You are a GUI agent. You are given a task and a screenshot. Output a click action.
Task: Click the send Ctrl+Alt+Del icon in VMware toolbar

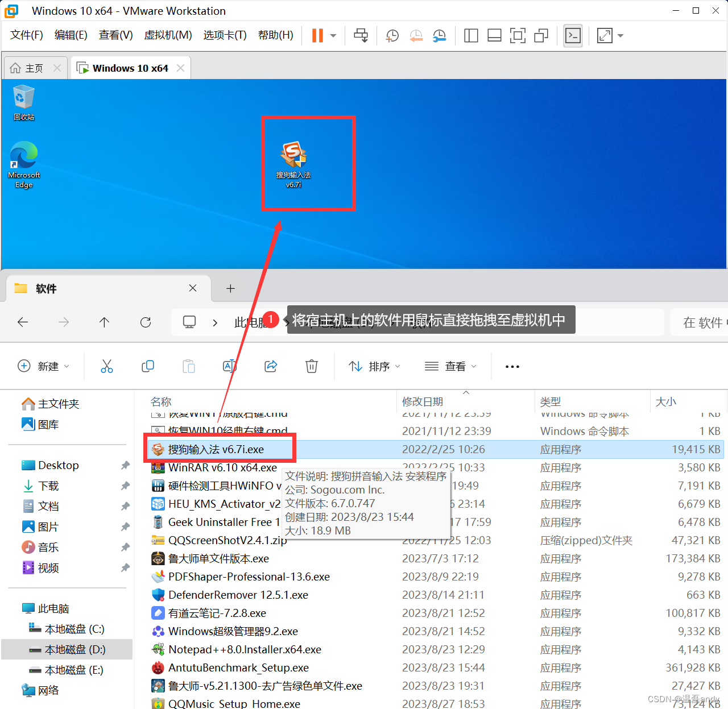coord(361,35)
